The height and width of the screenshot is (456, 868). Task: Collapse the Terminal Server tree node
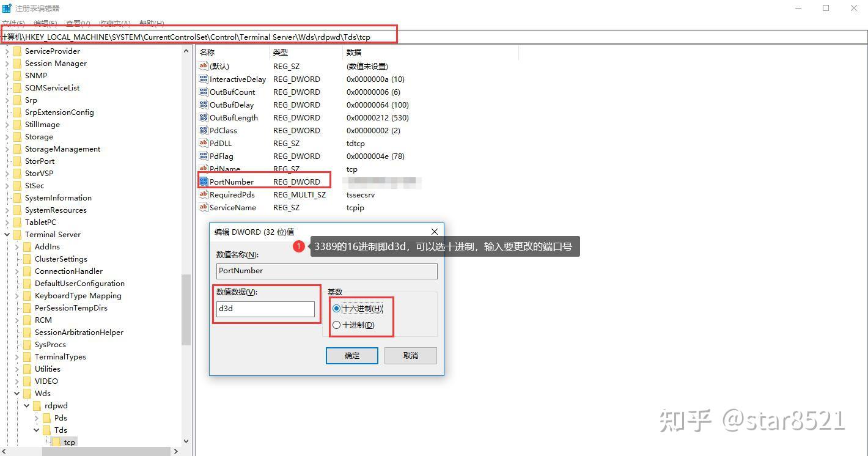coord(7,234)
